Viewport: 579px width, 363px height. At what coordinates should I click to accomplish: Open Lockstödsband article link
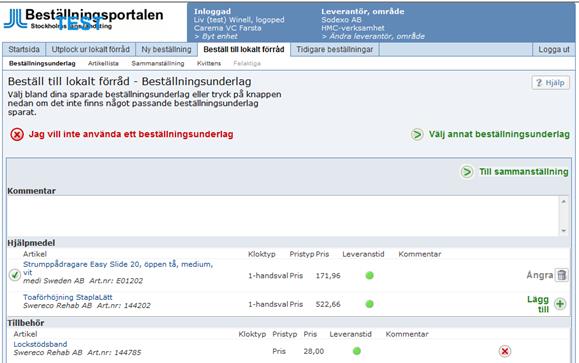click(40, 344)
